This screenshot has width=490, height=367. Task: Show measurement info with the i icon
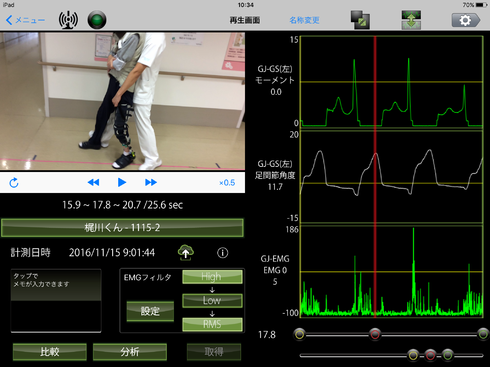[223, 253]
